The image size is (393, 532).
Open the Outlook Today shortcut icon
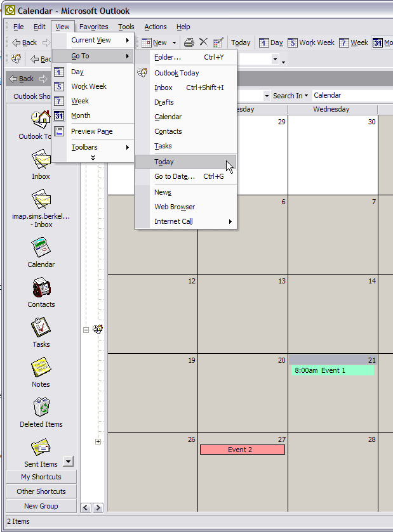(x=41, y=120)
